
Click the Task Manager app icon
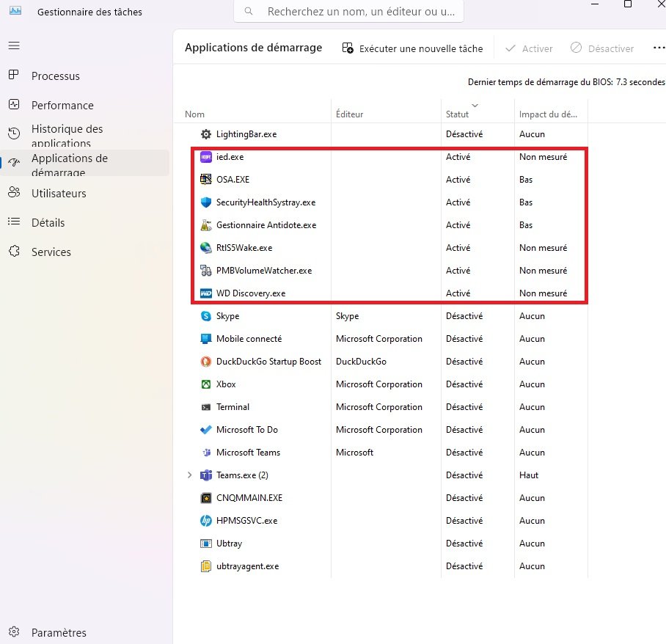(x=15, y=10)
